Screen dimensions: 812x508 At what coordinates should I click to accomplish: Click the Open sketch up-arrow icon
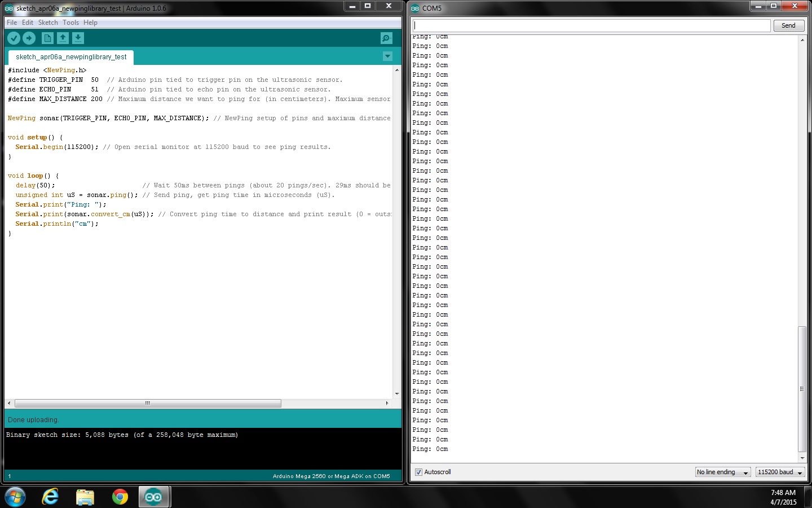click(x=63, y=38)
